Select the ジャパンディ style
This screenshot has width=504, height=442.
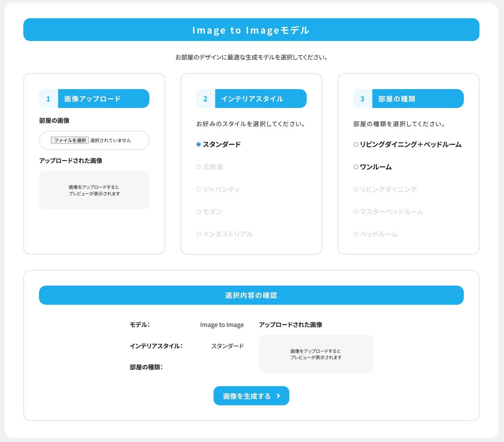(199, 189)
